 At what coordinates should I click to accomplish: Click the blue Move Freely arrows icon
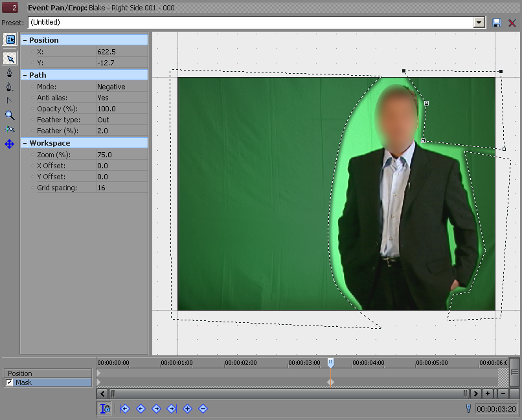click(10, 144)
